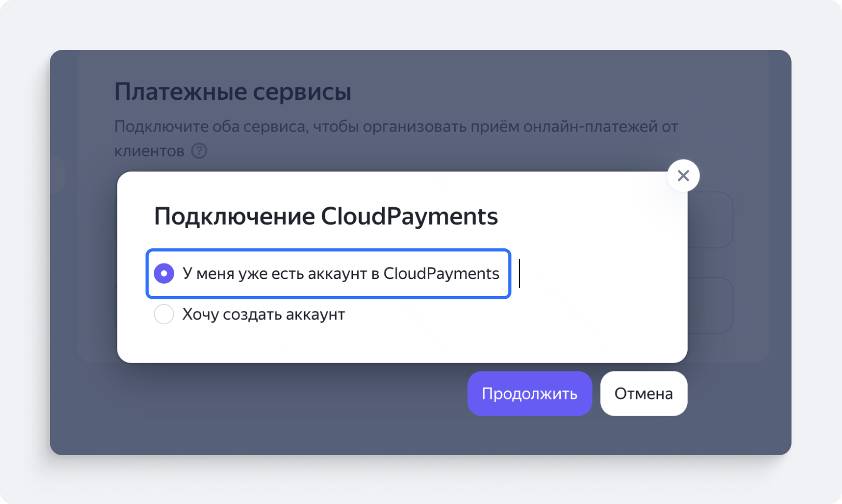Select the 'Хочу создать аккаунт' radio button

(x=164, y=314)
